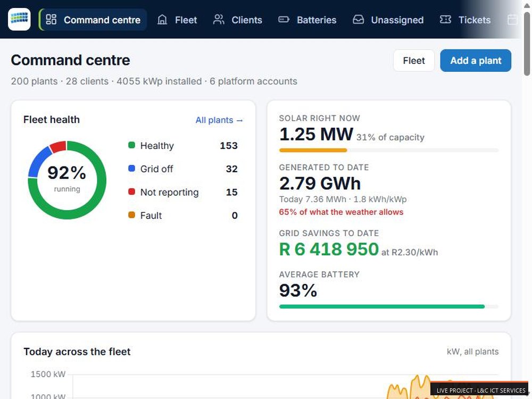The height and width of the screenshot is (399, 532).
Task: Click the blue Grid off legend dot
Action: tap(131, 168)
